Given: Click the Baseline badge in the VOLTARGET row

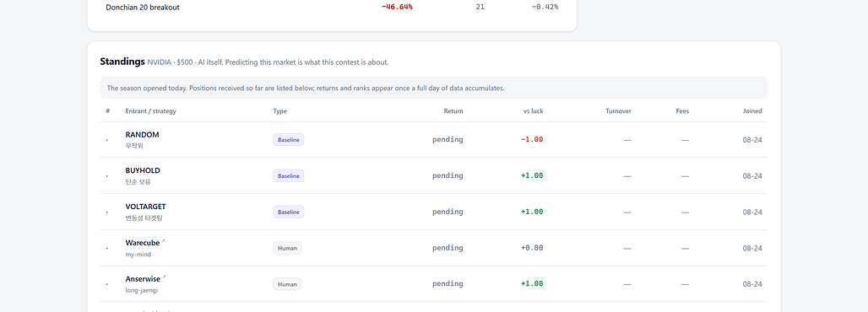Looking at the screenshot, I should pyautogui.click(x=289, y=212).
